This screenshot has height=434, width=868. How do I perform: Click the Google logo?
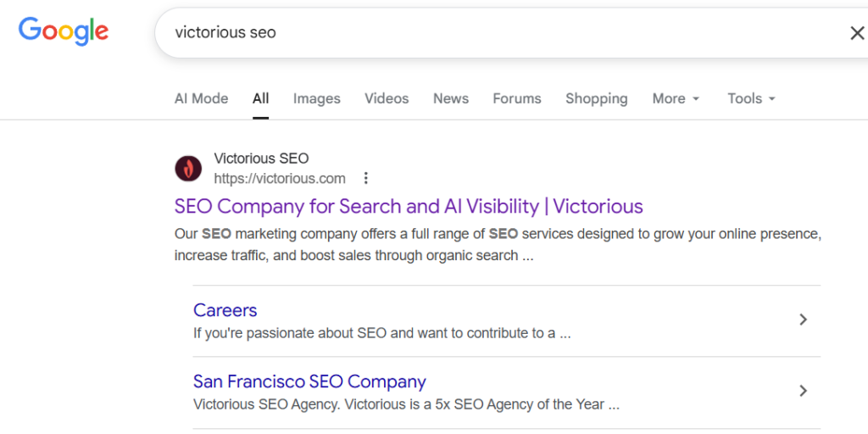pyautogui.click(x=64, y=31)
